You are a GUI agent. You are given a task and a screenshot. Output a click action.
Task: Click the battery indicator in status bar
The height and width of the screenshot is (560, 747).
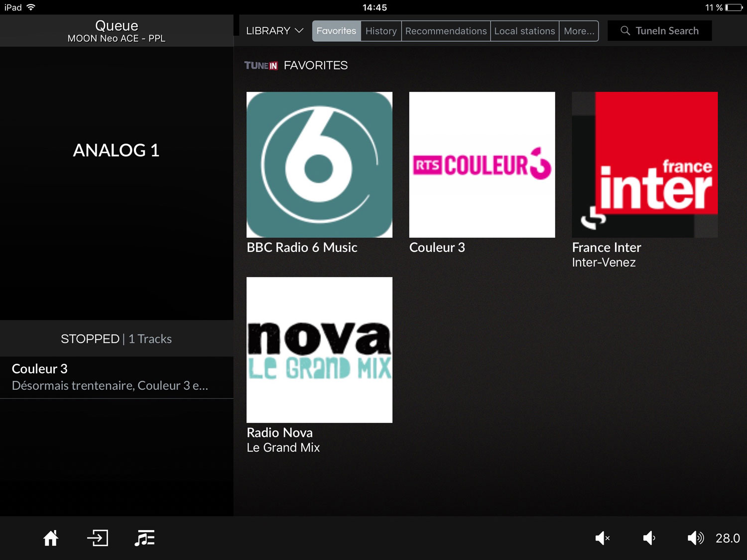tap(734, 7)
